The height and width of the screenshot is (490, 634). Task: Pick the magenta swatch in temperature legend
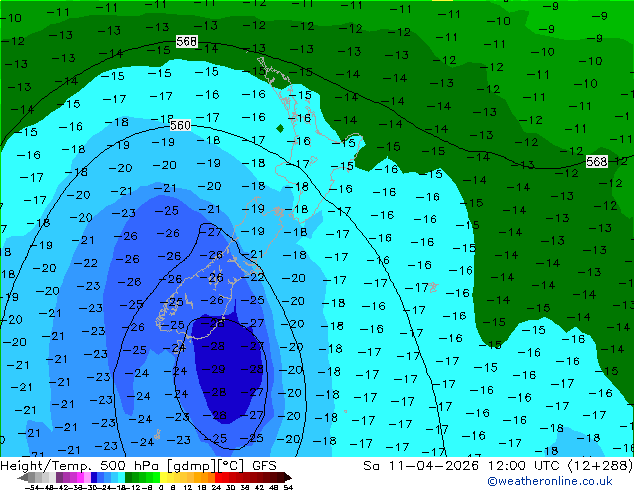pos(80,477)
